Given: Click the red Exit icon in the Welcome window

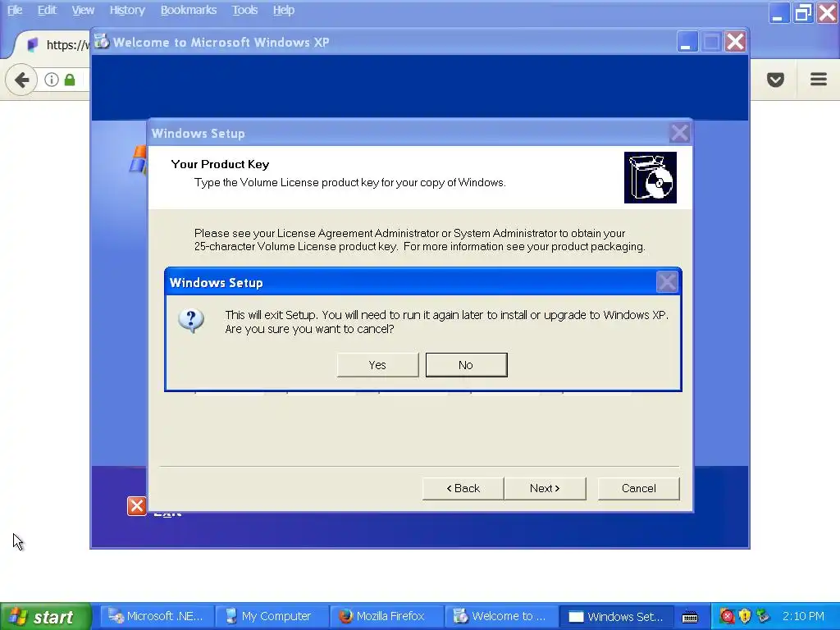Looking at the screenshot, I should point(137,505).
